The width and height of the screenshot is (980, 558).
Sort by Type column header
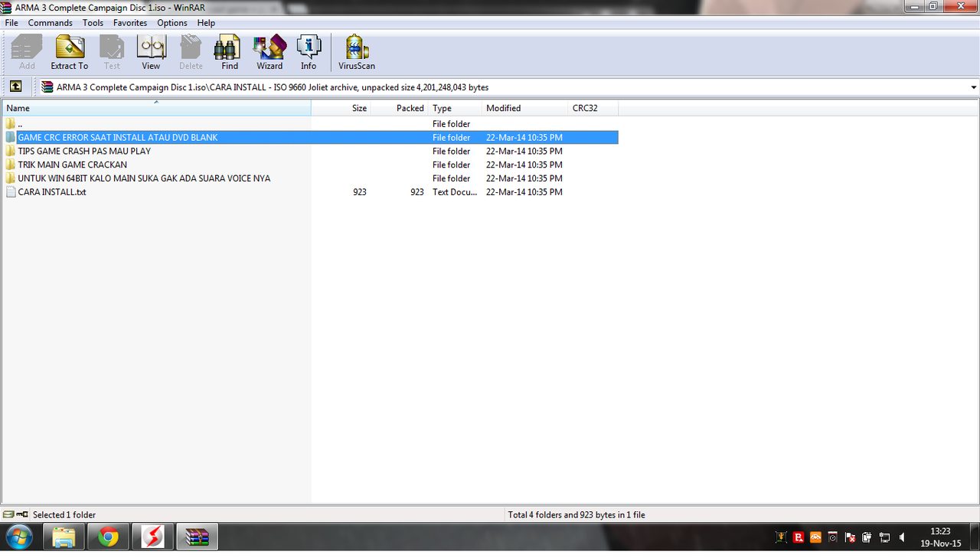(x=456, y=108)
